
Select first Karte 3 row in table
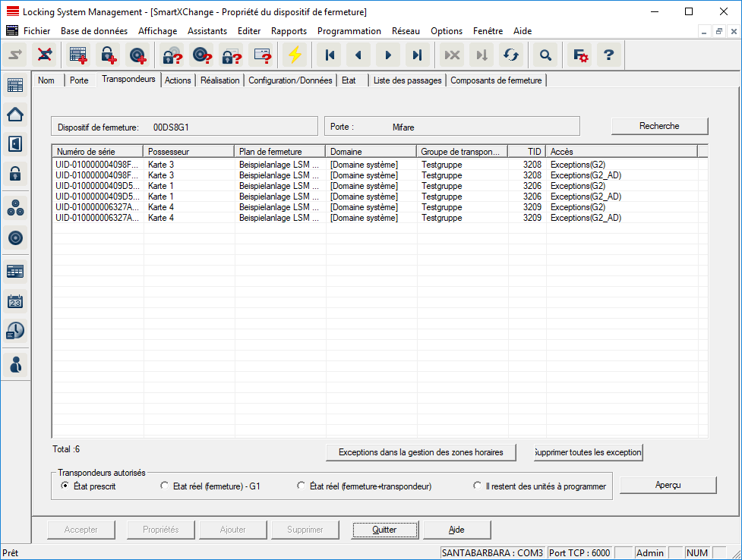click(161, 165)
